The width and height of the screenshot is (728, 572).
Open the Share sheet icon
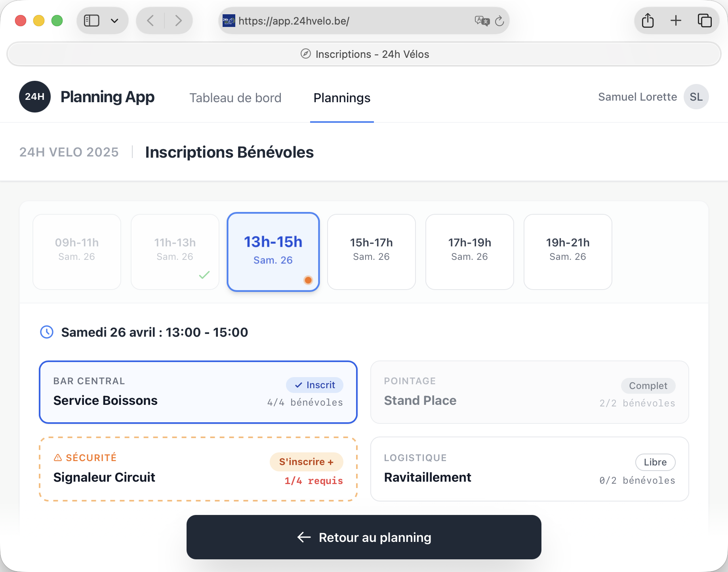(x=648, y=21)
